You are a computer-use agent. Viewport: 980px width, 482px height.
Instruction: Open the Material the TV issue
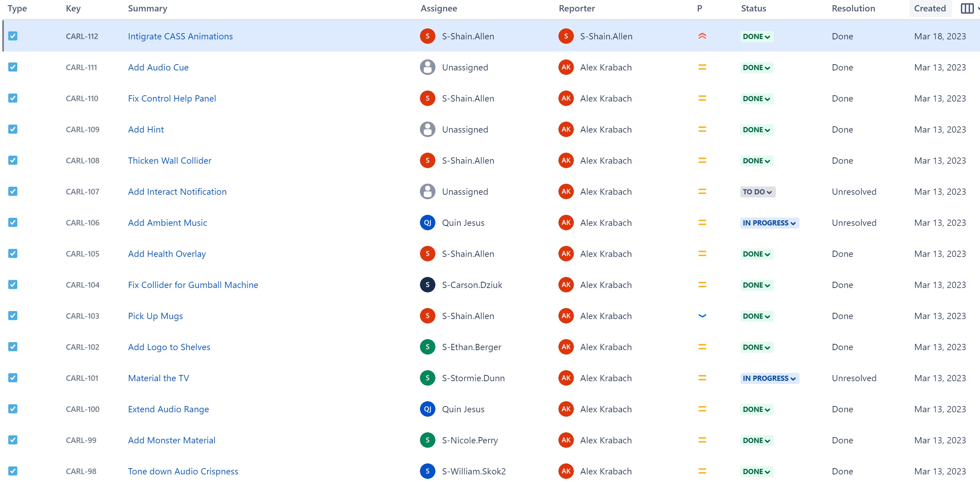[158, 378]
